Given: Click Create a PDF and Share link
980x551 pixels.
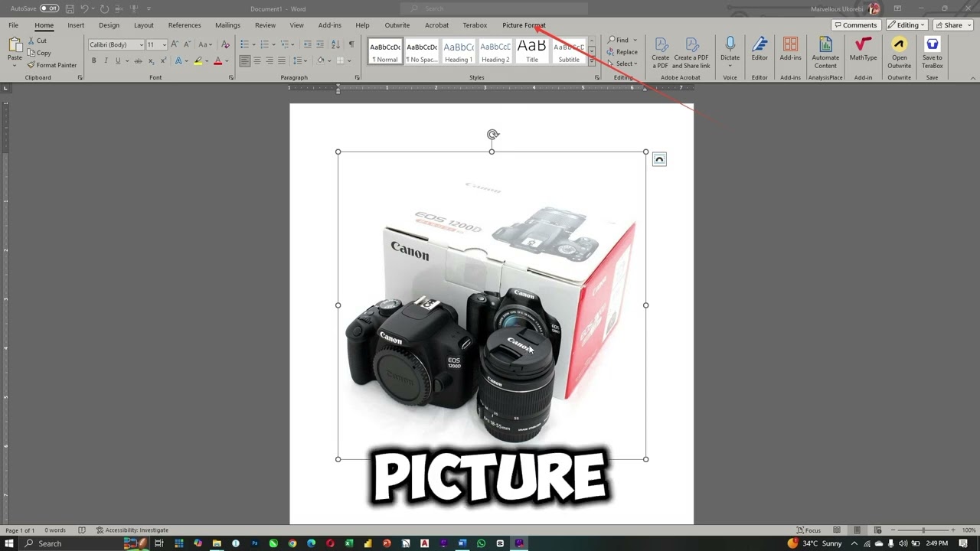Looking at the screenshot, I should (x=691, y=53).
